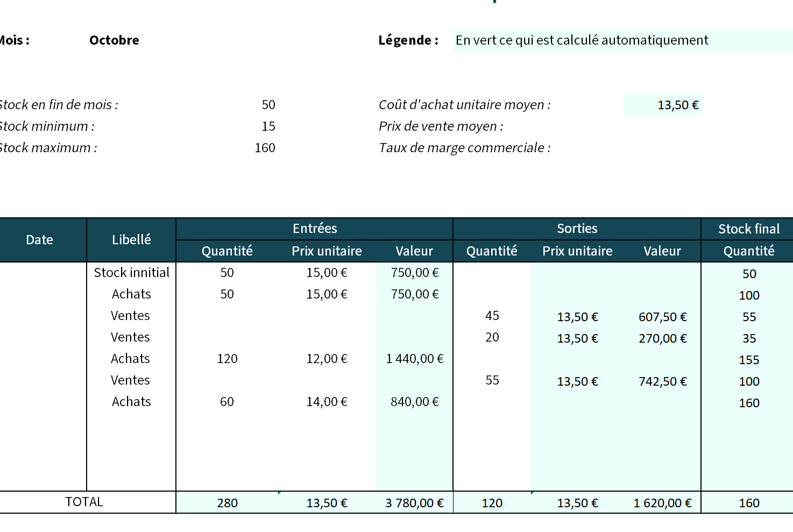Click the Sorties header cell

(577, 228)
